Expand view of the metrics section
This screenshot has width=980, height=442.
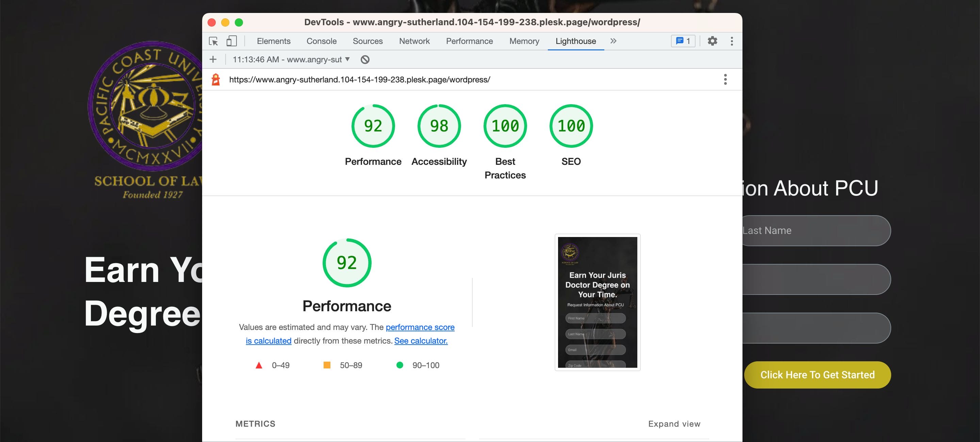(674, 424)
